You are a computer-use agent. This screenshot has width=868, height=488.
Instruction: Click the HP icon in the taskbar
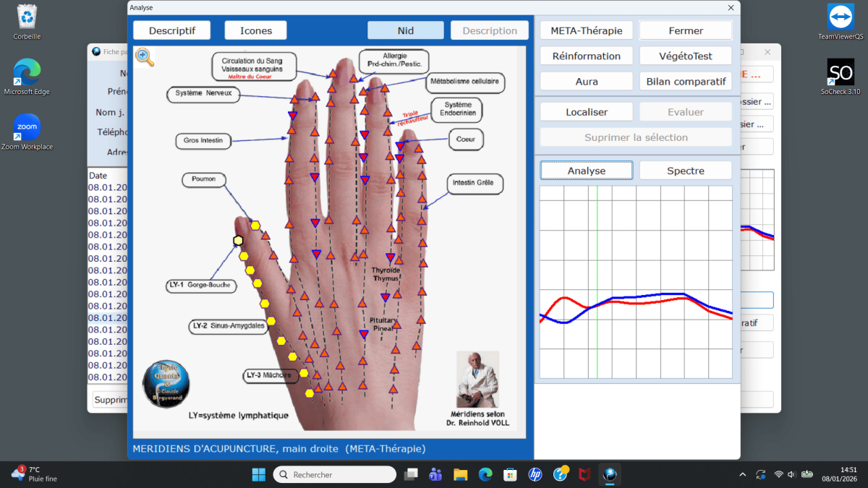(x=535, y=474)
